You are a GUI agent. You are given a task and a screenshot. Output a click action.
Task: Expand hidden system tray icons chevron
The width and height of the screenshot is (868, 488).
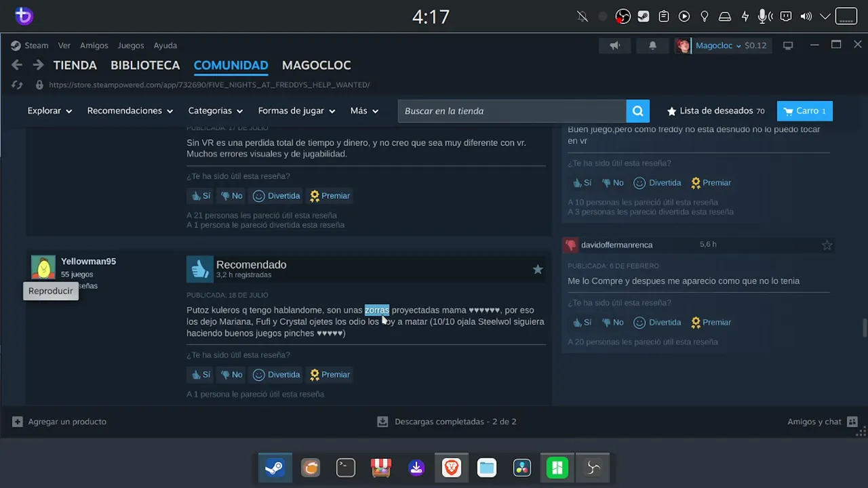825,16
